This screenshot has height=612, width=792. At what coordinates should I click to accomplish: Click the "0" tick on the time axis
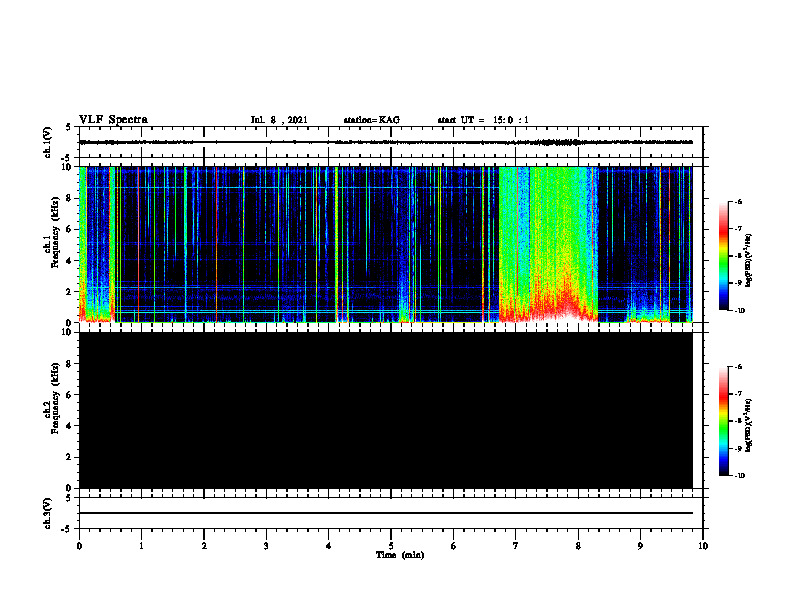tap(79, 546)
